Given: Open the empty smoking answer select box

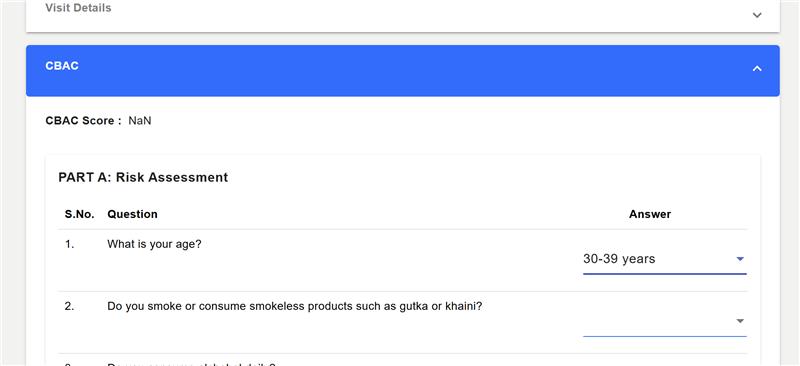Looking at the screenshot, I should point(665,322).
